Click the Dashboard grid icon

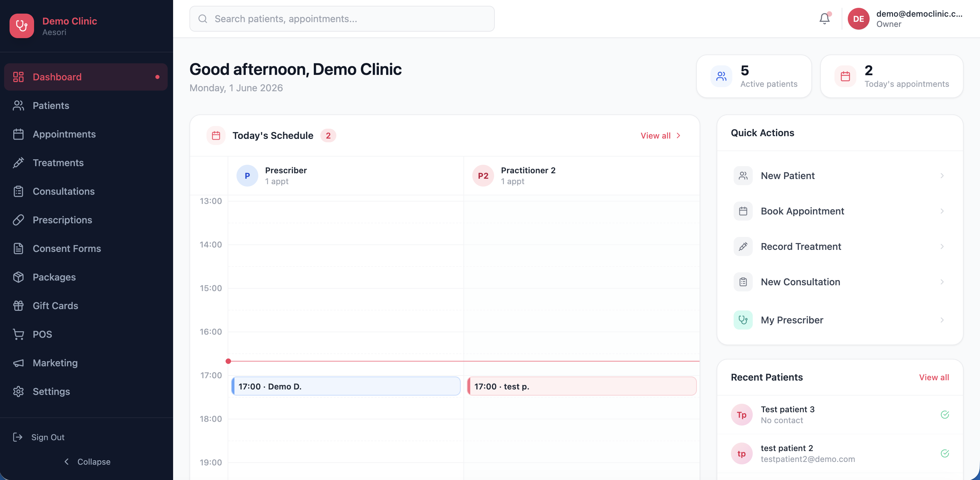tap(18, 77)
